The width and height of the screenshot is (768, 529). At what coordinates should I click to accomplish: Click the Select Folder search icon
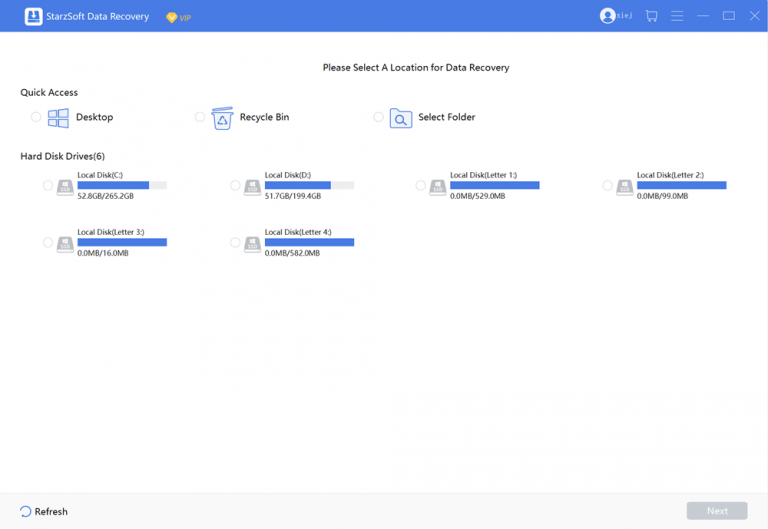coord(400,118)
